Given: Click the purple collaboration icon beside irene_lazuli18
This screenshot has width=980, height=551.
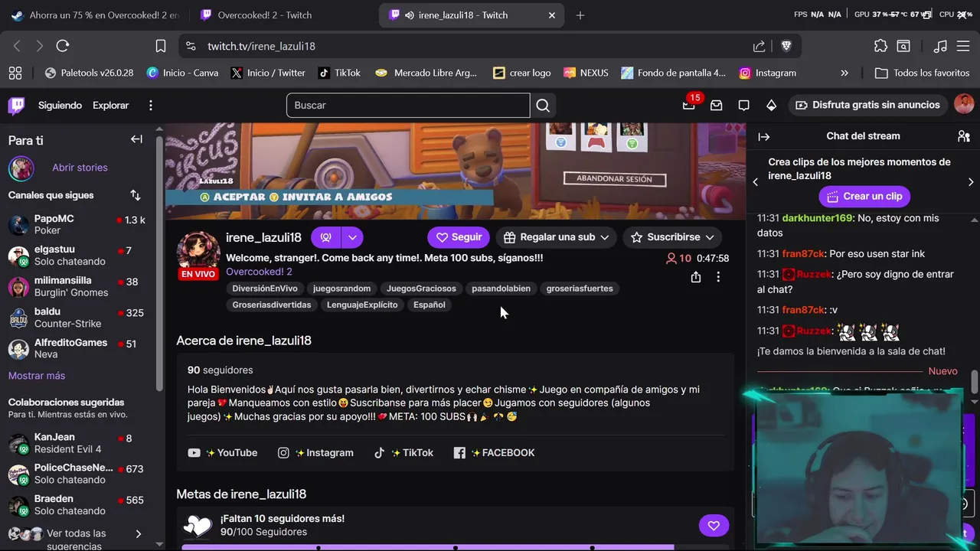Looking at the screenshot, I should 326,237.
